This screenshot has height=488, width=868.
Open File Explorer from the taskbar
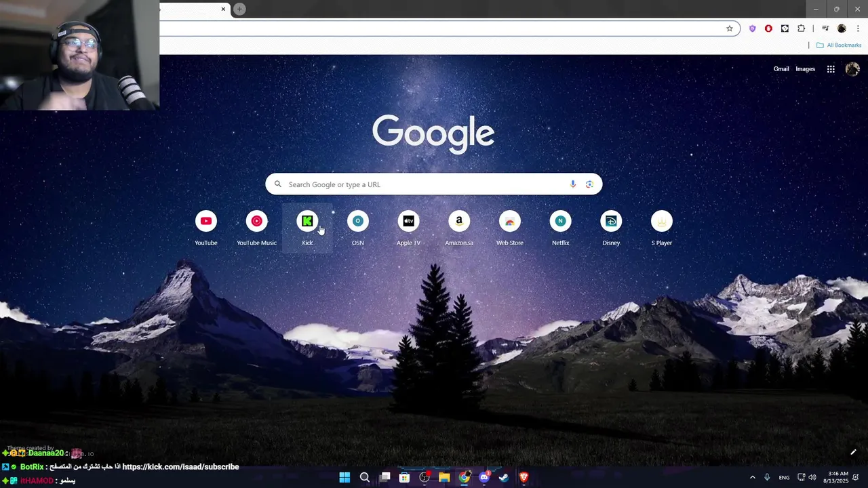(444, 477)
